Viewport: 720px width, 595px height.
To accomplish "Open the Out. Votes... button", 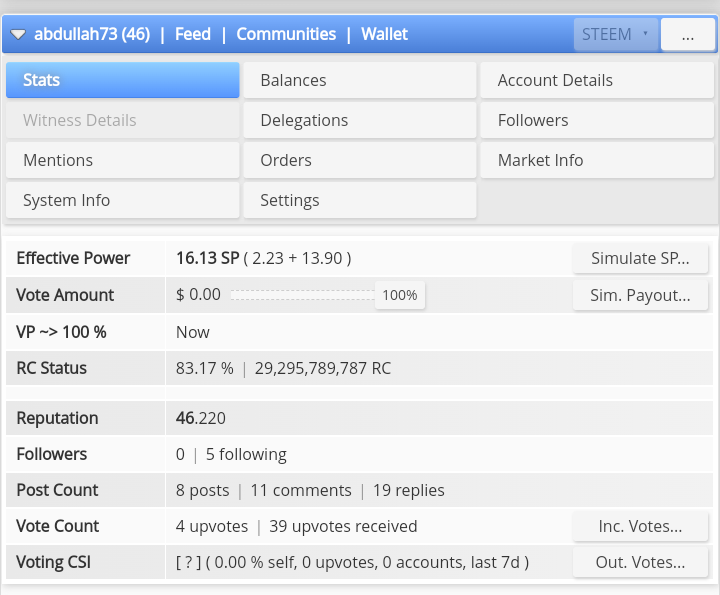I will 640,562.
